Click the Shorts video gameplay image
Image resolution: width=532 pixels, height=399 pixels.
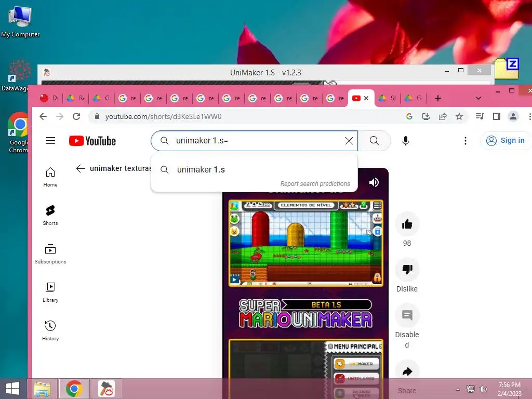point(305,243)
